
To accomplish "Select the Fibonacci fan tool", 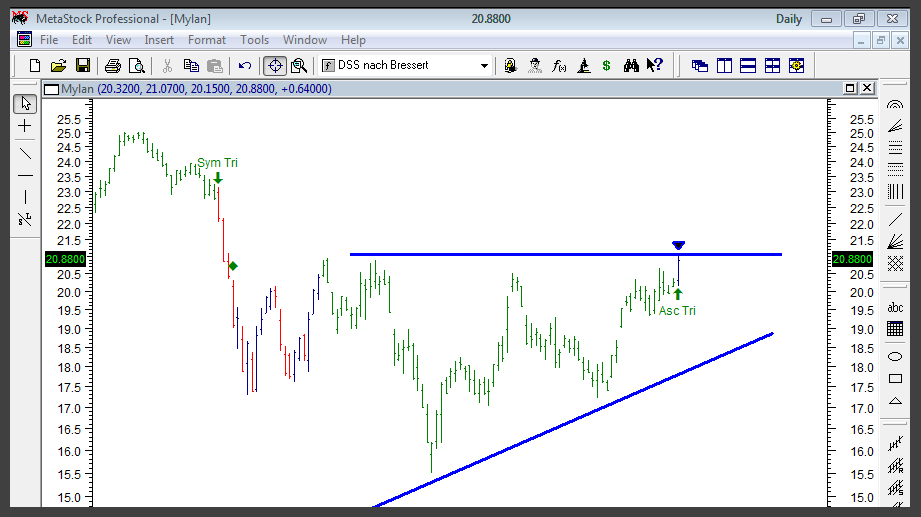I will 895,126.
